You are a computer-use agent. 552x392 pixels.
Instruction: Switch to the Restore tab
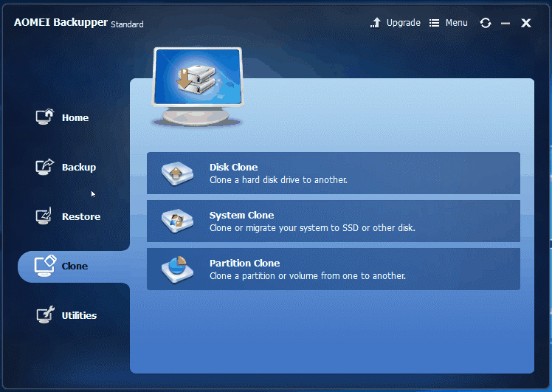point(81,216)
